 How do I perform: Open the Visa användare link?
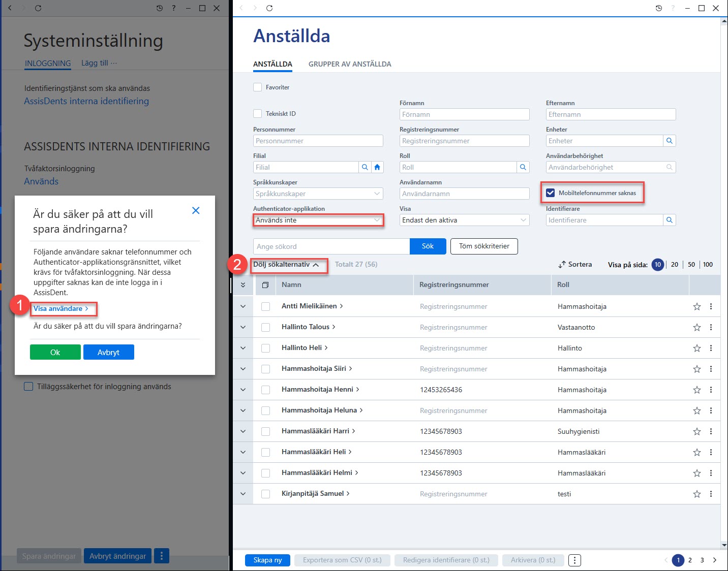pyautogui.click(x=61, y=308)
